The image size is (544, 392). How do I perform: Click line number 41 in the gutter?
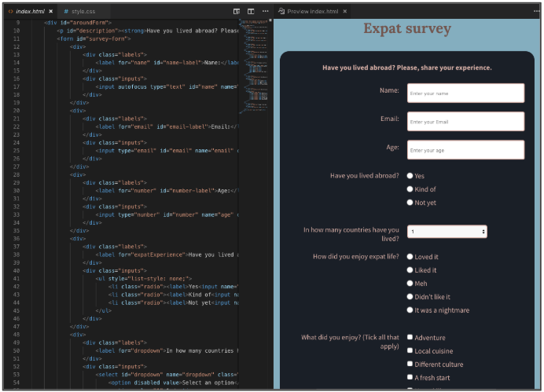(x=17, y=278)
